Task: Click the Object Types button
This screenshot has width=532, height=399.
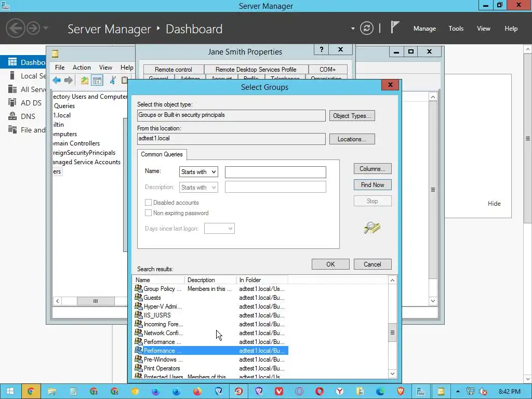Action: tap(352, 116)
